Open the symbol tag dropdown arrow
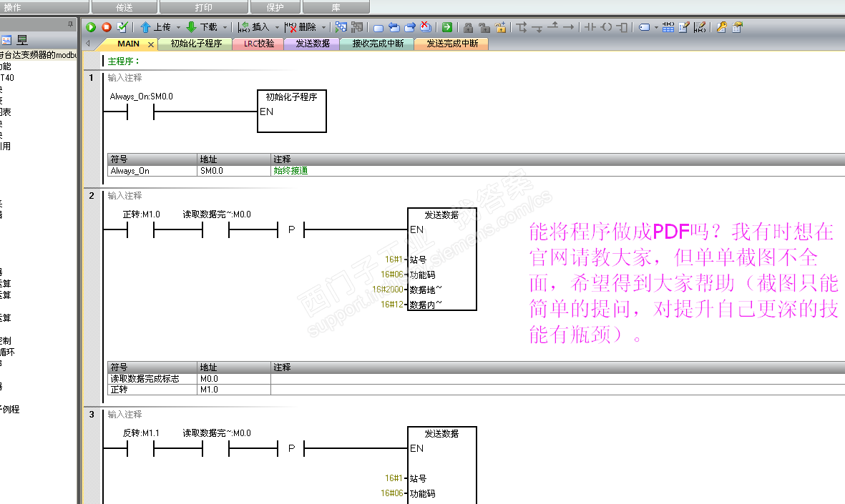The width and height of the screenshot is (845, 504). (x=656, y=27)
